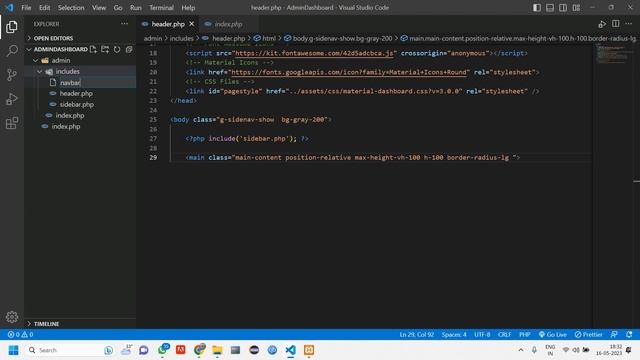The height and width of the screenshot is (360, 640).
Task: Open the Help menu
Action: click(x=188, y=7)
